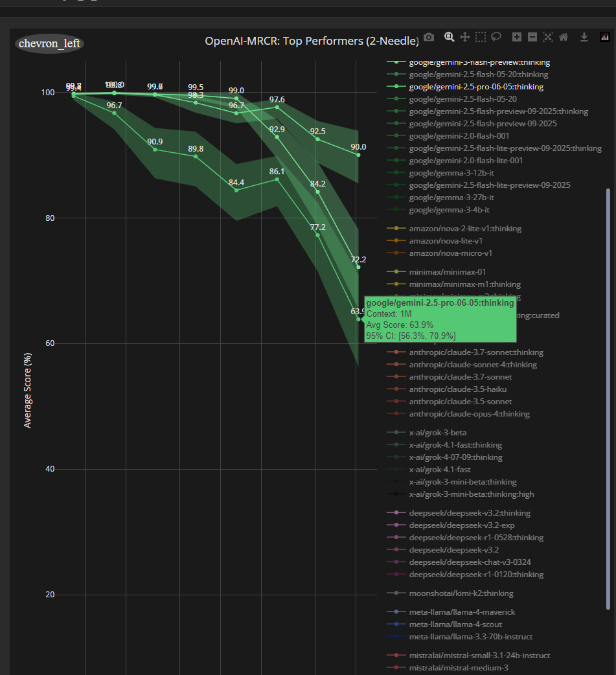Click the Zoom In plus icon

coord(517,38)
